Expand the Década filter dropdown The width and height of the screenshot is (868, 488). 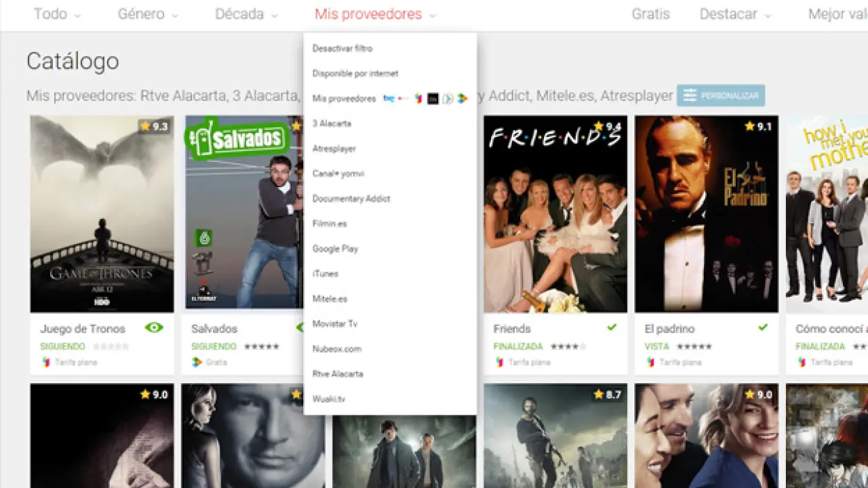(246, 14)
